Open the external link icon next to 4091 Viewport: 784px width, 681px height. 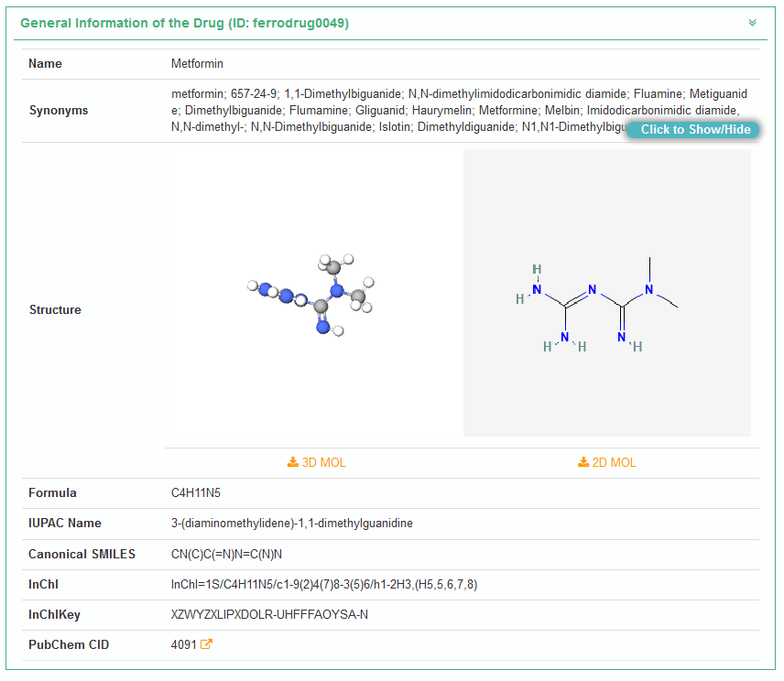coord(206,644)
